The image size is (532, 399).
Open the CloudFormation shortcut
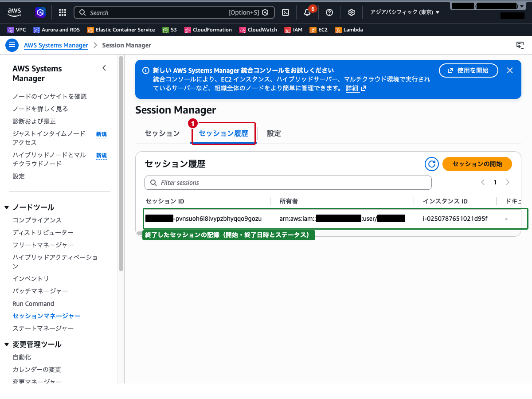tap(208, 30)
